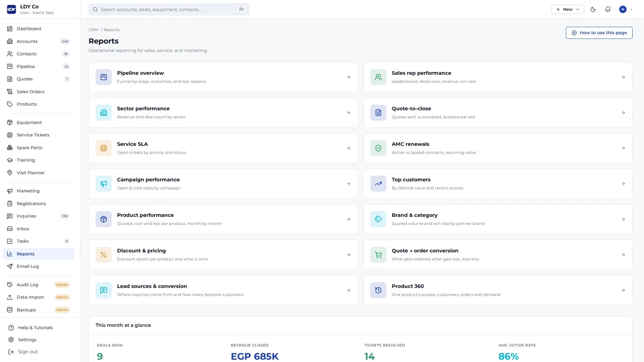Open Products in the sidebar

pyautogui.click(x=38, y=104)
